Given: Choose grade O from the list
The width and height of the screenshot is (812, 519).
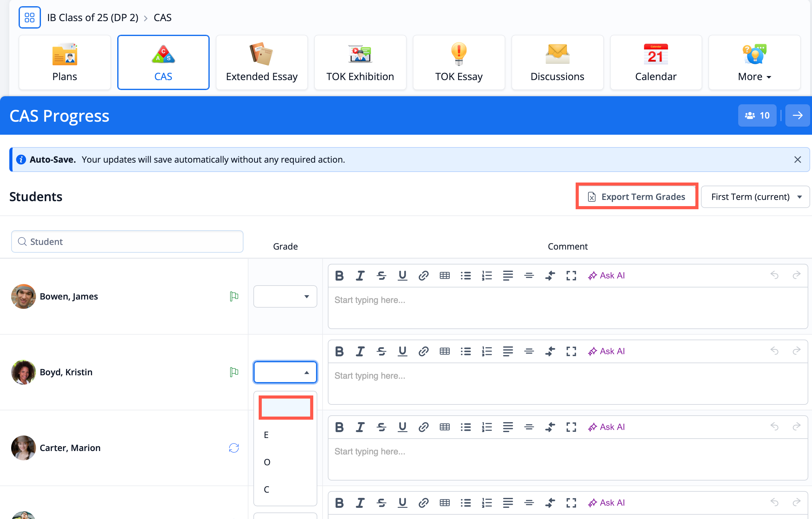Looking at the screenshot, I should tap(285, 462).
